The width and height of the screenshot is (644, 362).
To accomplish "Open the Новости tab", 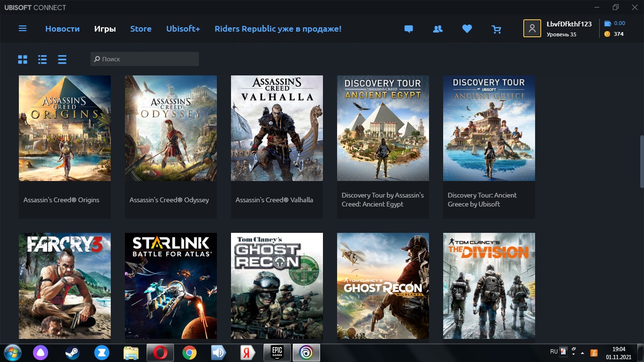I will (x=62, y=29).
